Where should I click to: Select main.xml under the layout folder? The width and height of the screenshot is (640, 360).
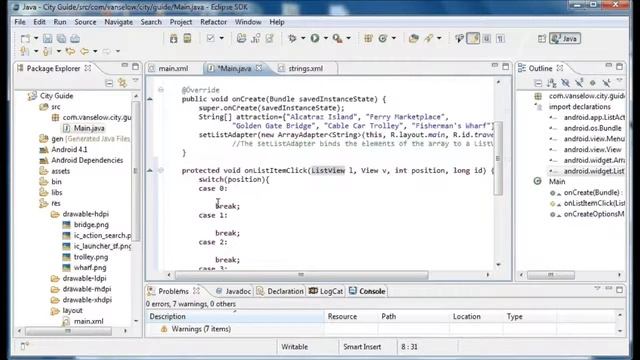[88, 321]
